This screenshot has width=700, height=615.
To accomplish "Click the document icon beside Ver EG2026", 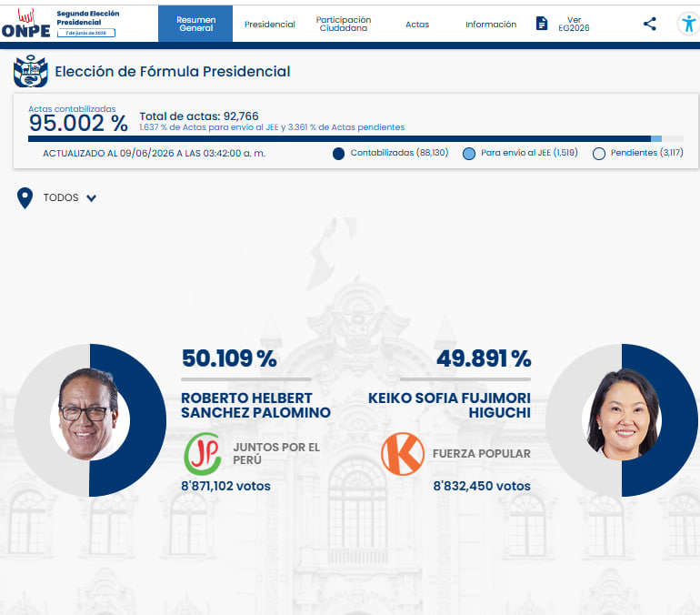I will (x=542, y=24).
